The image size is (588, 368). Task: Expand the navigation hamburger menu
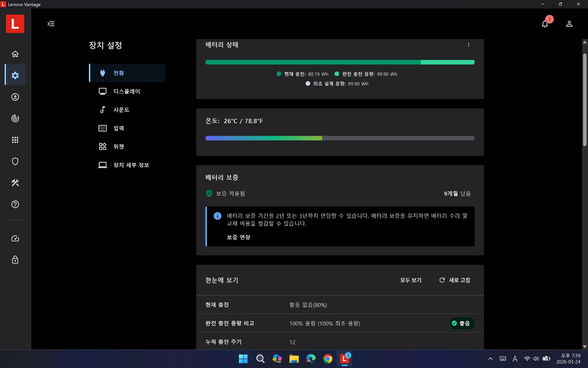tap(50, 24)
